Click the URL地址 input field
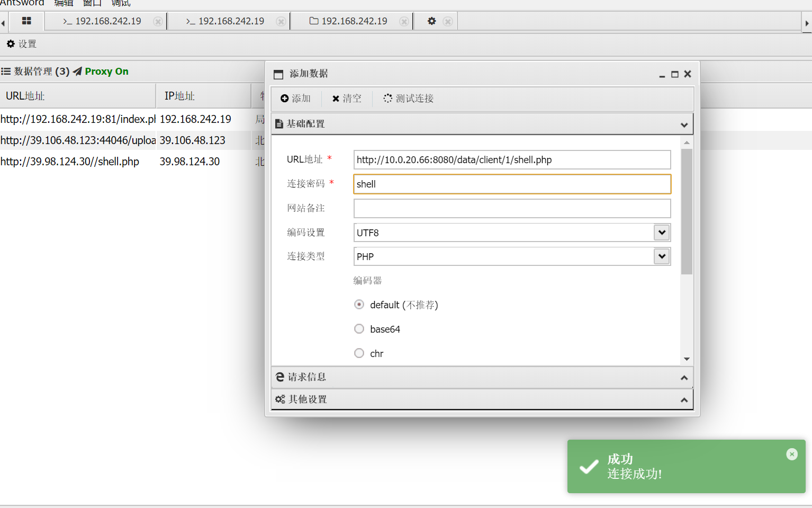 click(x=511, y=160)
